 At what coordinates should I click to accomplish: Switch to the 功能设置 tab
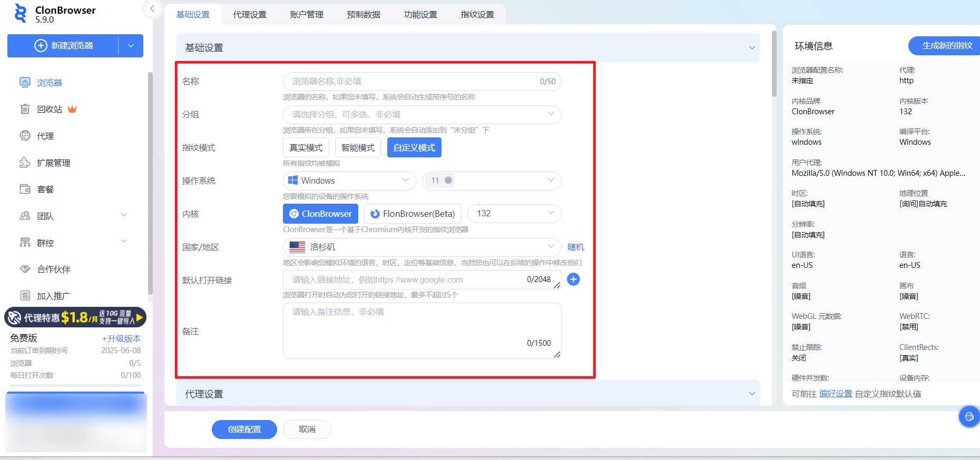(x=420, y=14)
